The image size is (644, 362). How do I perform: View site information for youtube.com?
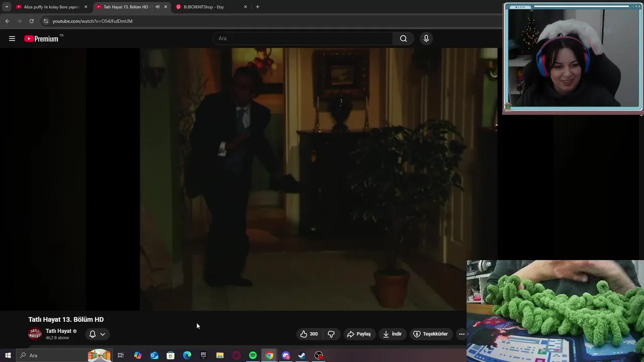click(46, 21)
